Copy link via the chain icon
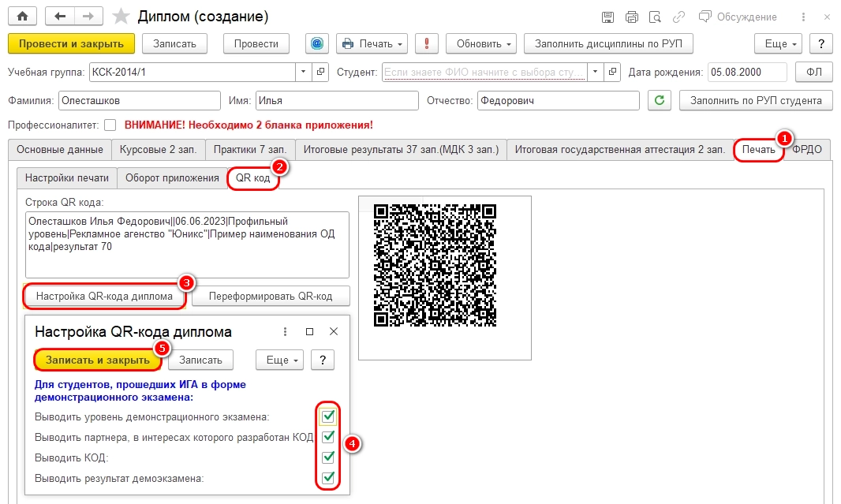The image size is (841, 504). [678, 17]
